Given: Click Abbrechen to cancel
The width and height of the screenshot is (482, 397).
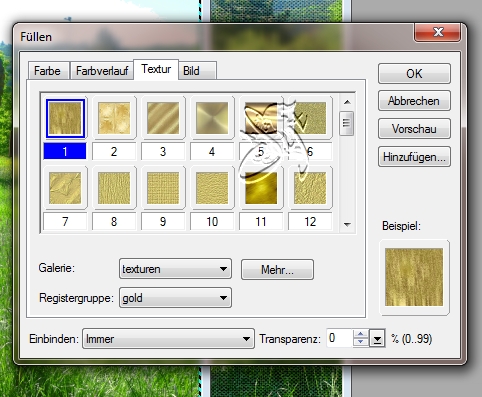Looking at the screenshot, I should 414,101.
